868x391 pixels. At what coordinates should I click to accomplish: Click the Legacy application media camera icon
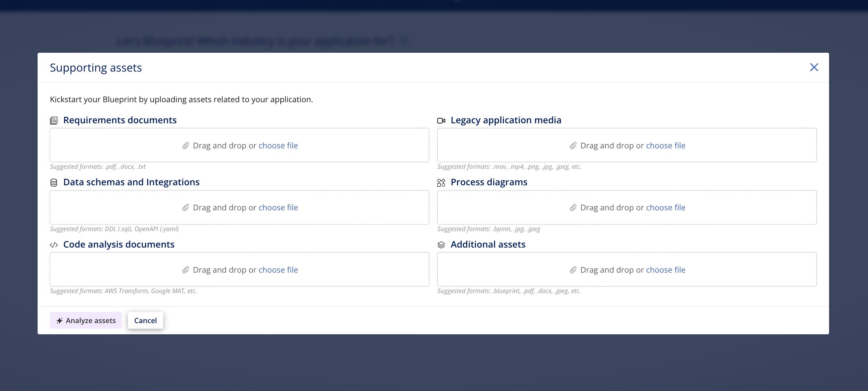coord(441,121)
